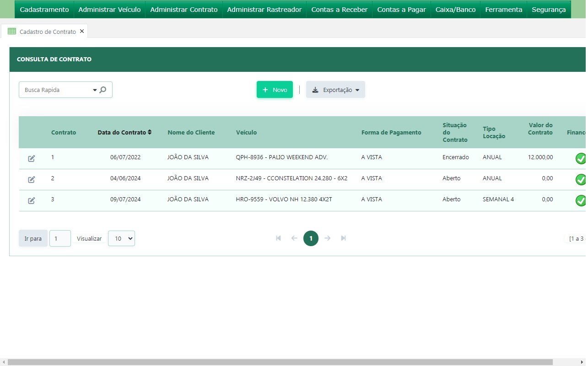Open the Contas a Receber menu
The width and height of the screenshot is (588, 366).
339,10
